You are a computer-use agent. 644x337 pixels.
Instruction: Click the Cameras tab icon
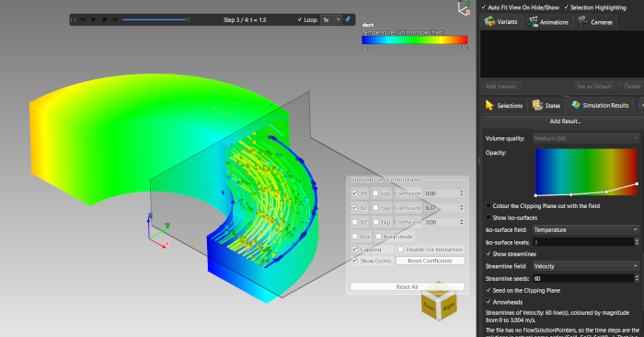point(582,21)
